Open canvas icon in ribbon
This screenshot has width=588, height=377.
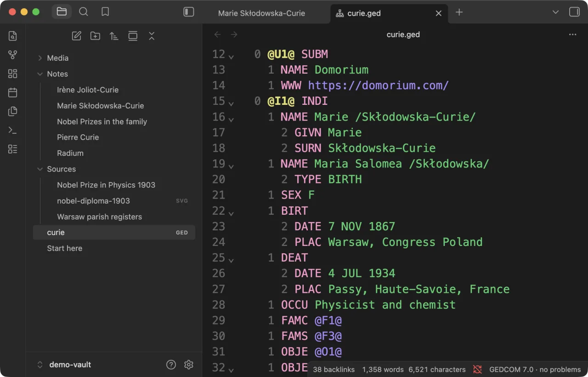[x=13, y=74]
